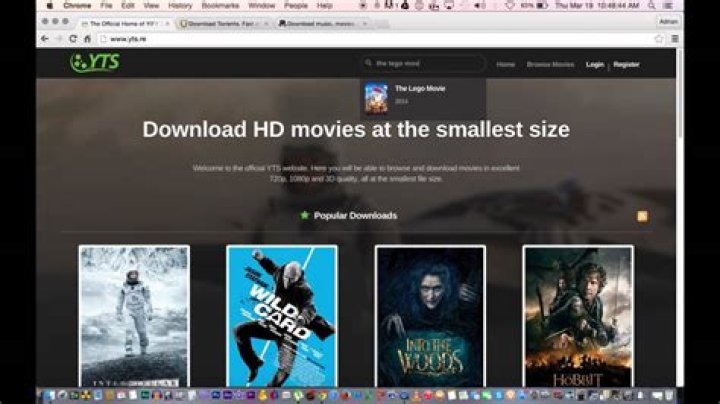This screenshot has width=720, height=404.
Task: Reload the page with the refresh icon
Action: (x=73, y=39)
